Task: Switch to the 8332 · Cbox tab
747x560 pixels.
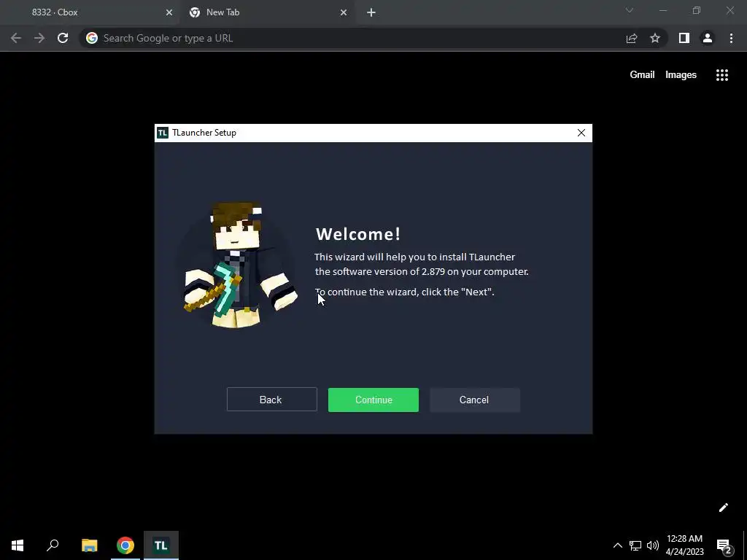Action: (90, 12)
